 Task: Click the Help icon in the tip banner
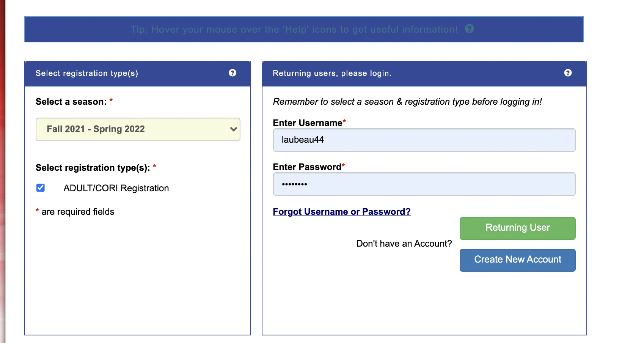(470, 29)
